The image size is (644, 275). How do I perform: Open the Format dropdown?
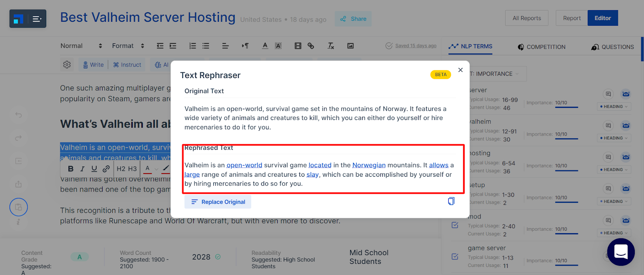pyautogui.click(x=128, y=46)
